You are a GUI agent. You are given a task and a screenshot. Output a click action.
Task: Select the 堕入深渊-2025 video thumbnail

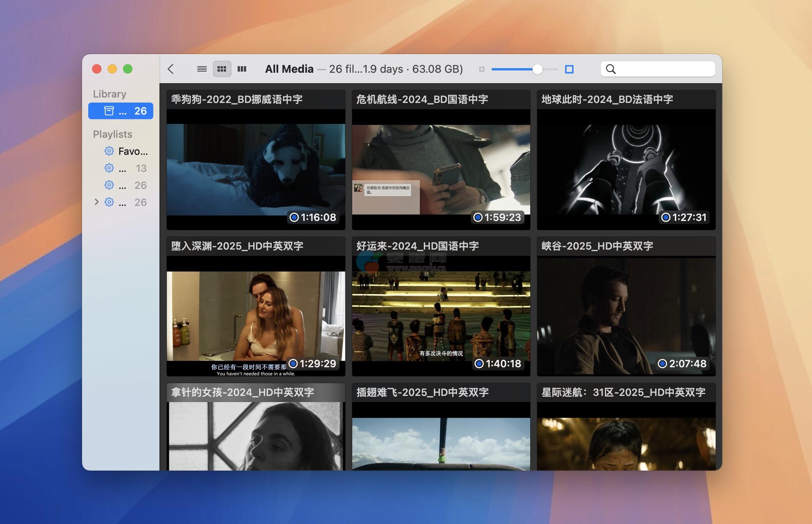pos(256,316)
